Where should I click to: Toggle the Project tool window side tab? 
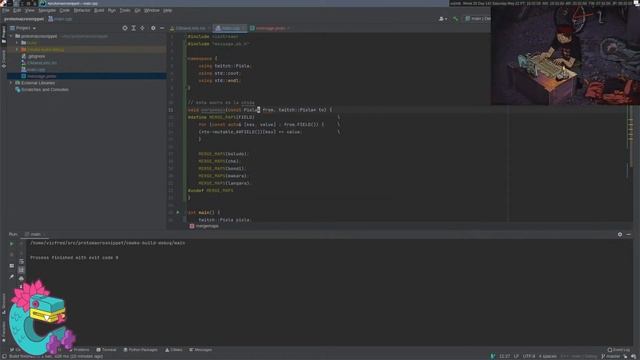pos(4,35)
